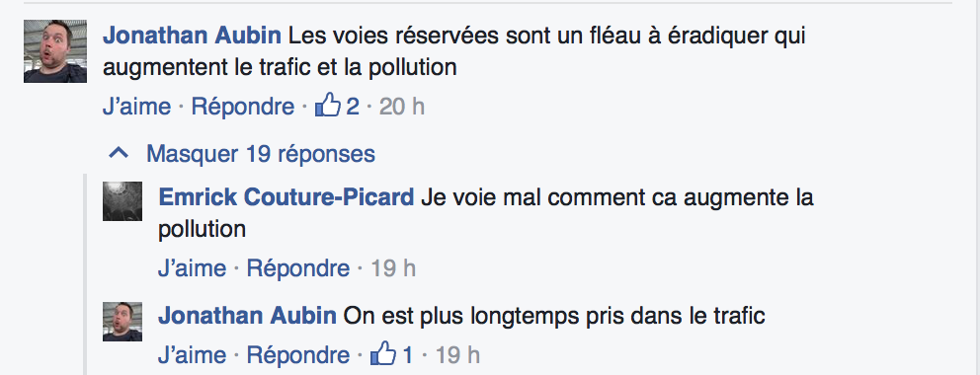This screenshot has height=375, width=980.
Task: Open Jonathan Aubin's small avatar in reply
Action: (x=122, y=322)
